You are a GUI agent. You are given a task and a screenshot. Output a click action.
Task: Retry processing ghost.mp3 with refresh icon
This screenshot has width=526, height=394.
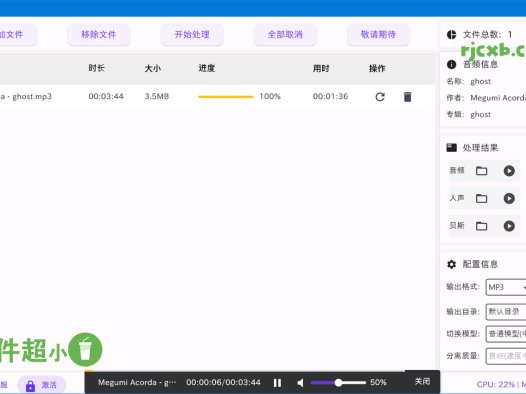point(380,97)
